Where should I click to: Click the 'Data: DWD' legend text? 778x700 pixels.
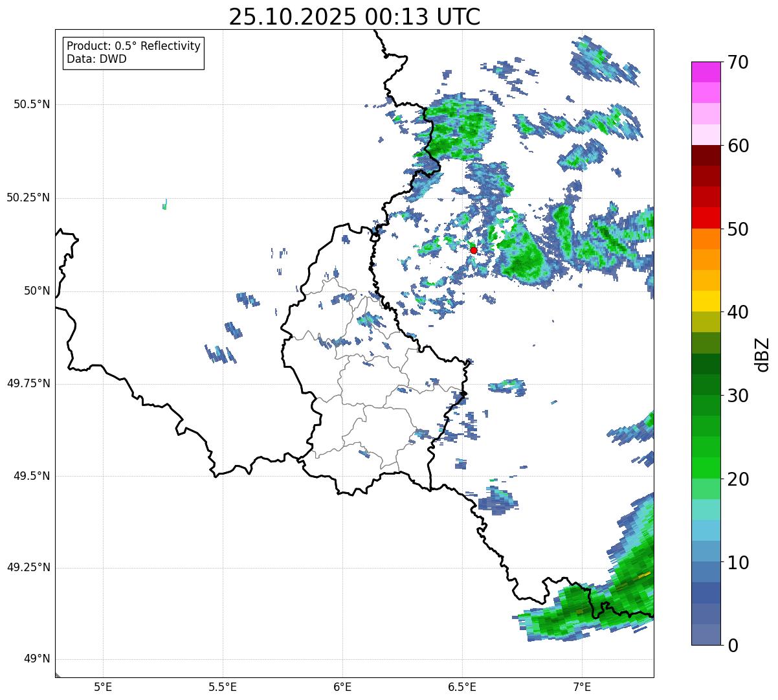(x=96, y=59)
